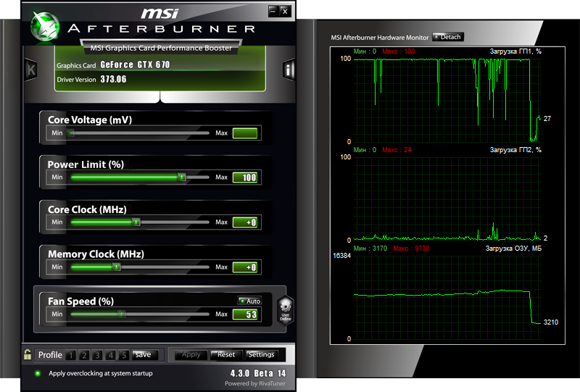Close the Afterburner window
Image resolution: width=580 pixels, height=392 pixels.
pos(285,11)
